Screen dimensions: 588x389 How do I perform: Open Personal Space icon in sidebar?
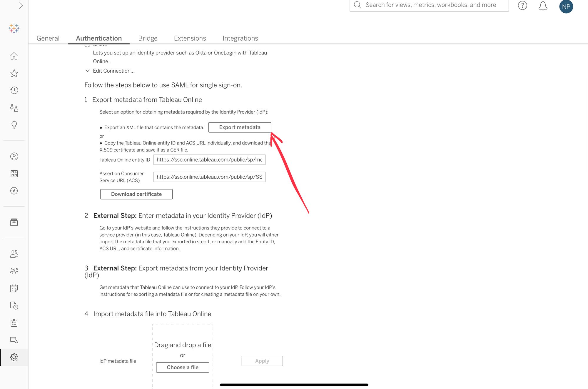pos(14,157)
